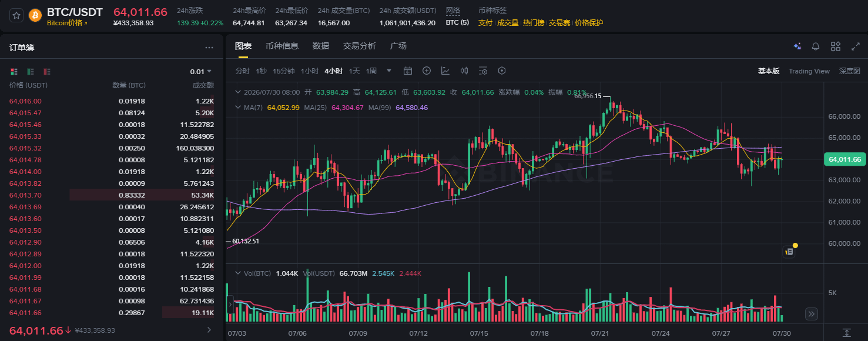This screenshot has height=341, width=868.
Task: Select the 1天 time interval
Action: click(x=354, y=71)
